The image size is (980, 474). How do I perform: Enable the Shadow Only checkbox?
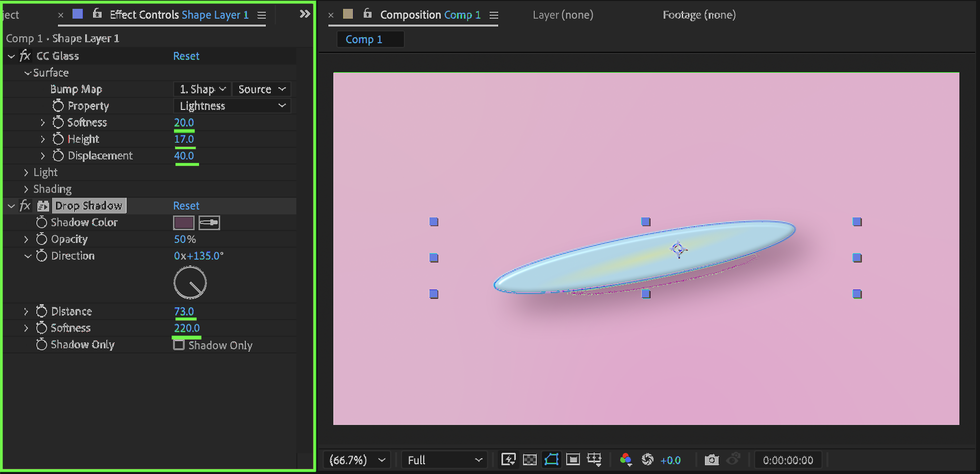point(179,345)
